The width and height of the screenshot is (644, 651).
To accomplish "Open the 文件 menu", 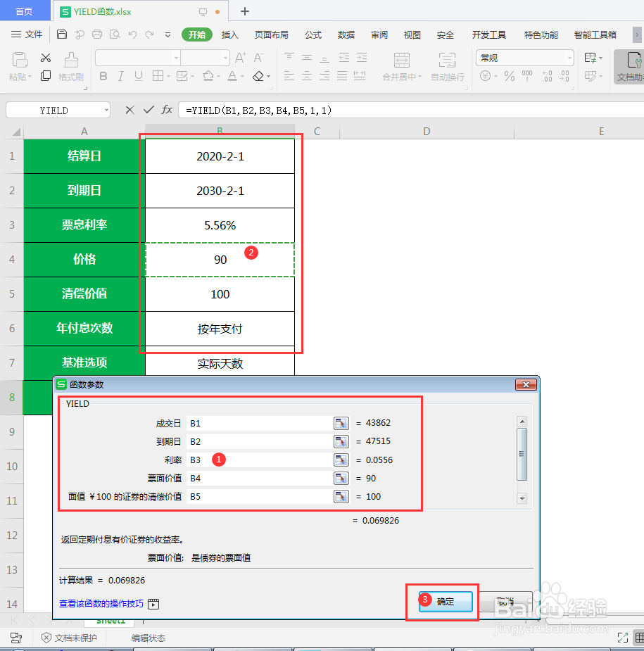I will (27, 34).
